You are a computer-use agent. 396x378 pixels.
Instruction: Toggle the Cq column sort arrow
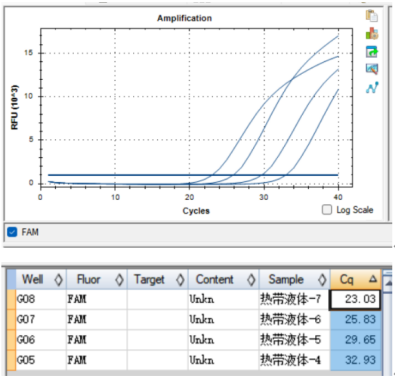373,279
